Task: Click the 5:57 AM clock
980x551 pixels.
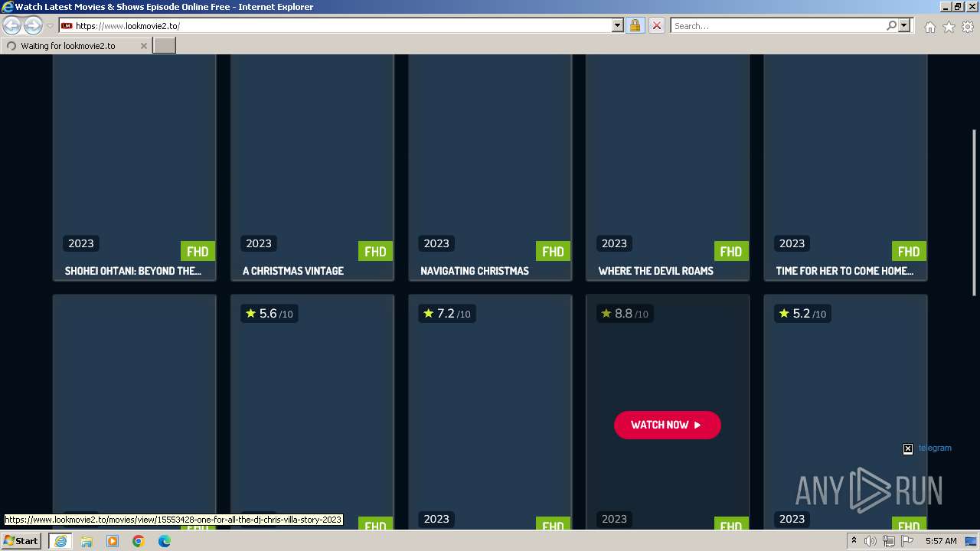Action: [941, 541]
